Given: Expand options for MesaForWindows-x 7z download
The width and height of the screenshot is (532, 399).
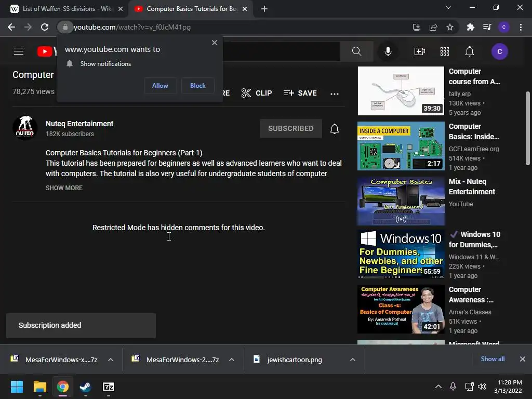Looking at the screenshot, I should coord(111,360).
